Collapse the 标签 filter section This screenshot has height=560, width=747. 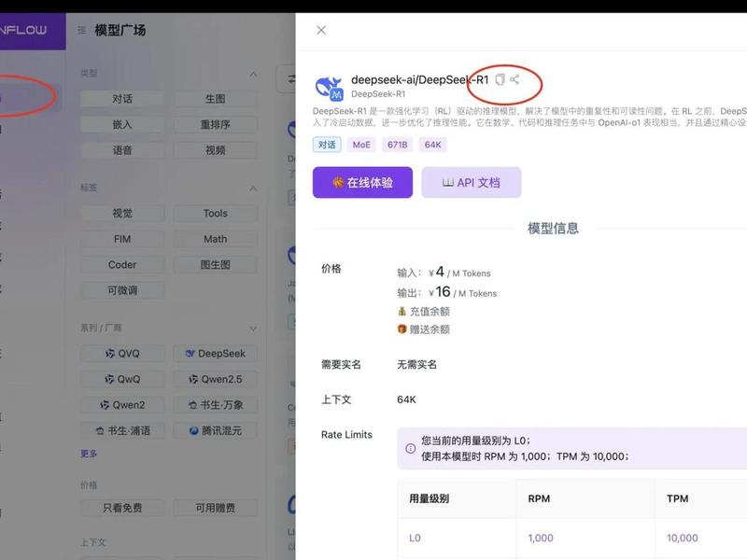[253, 189]
